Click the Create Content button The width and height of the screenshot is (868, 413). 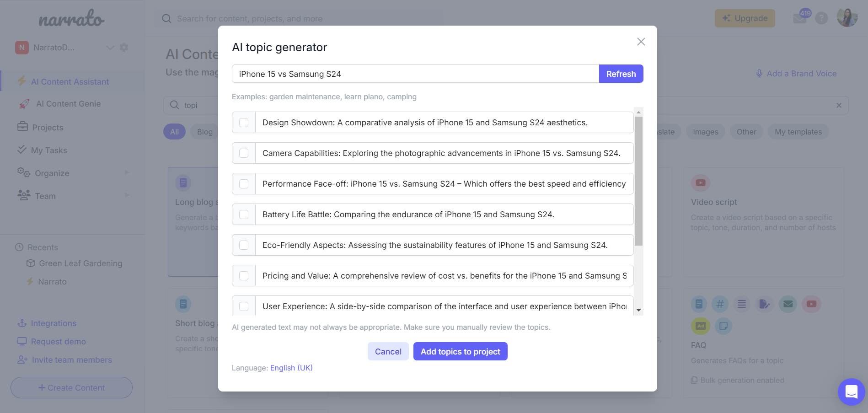click(72, 387)
